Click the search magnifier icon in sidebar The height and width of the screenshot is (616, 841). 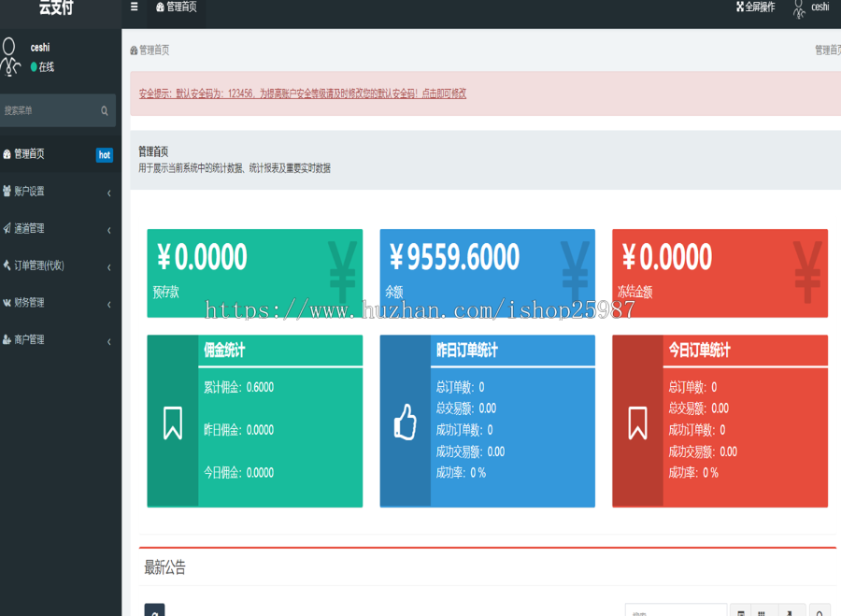[105, 111]
